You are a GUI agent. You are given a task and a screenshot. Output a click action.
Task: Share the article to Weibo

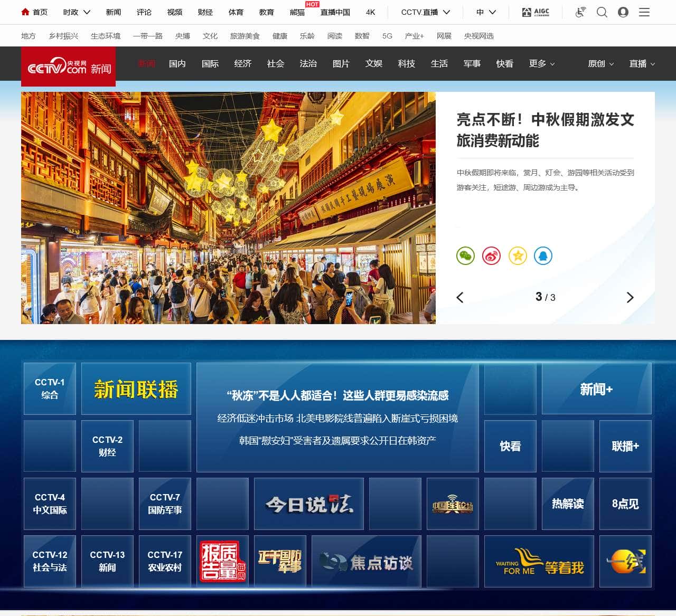pos(491,256)
